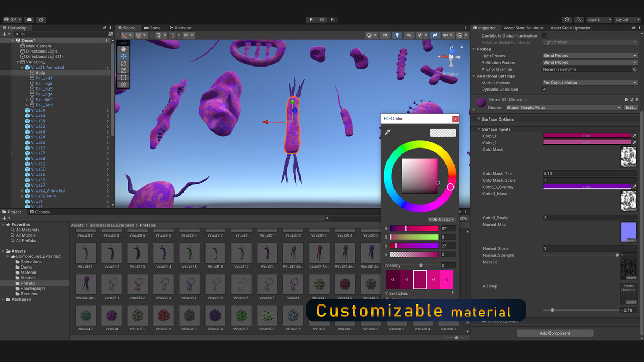Click the Play button

[311, 20]
